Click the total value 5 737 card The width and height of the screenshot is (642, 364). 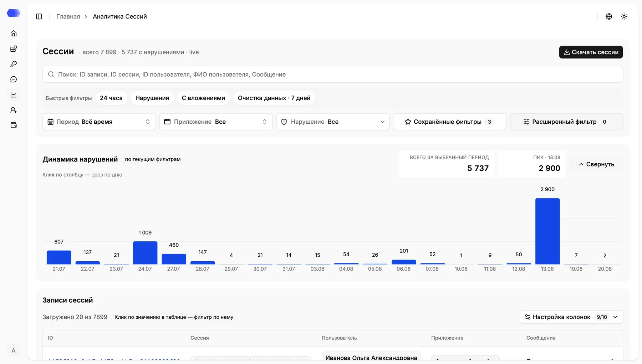pyautogui.click(x=447, y=164)
